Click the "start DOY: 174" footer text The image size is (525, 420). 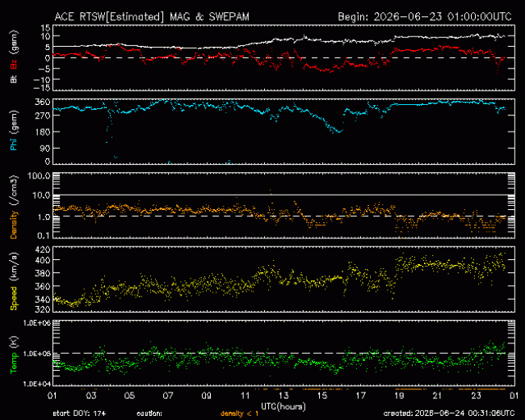[79, 414]
